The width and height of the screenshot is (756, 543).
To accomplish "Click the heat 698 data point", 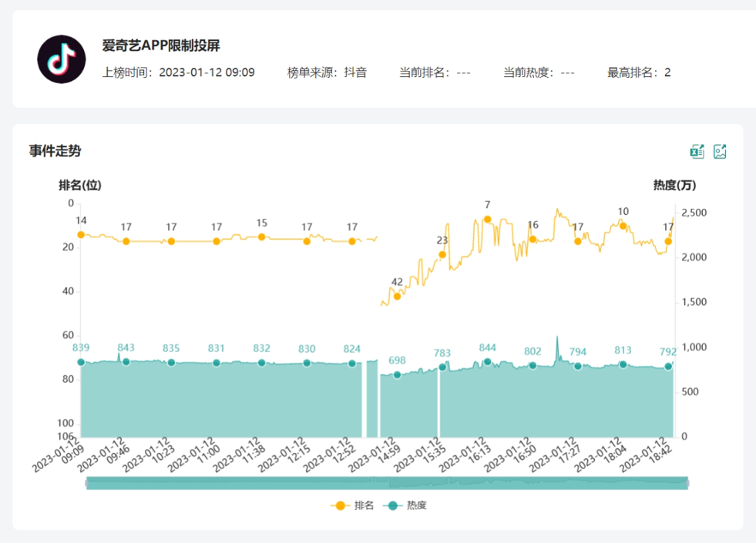I will click(x=397, y=375).
